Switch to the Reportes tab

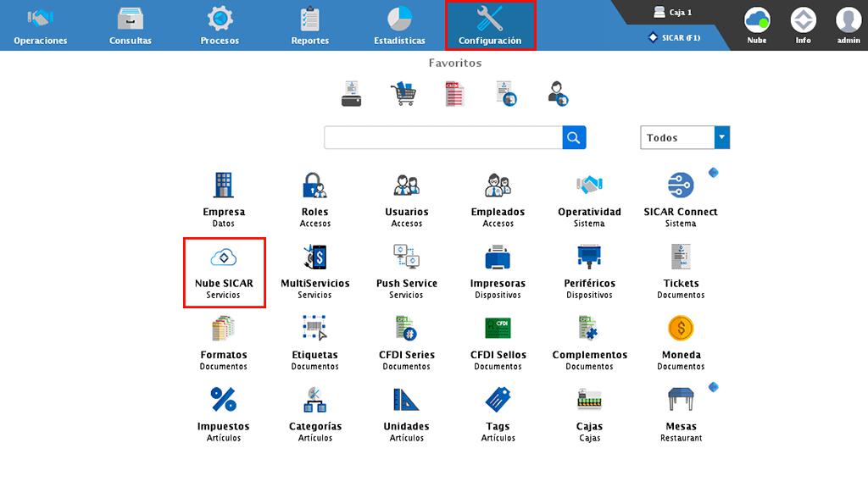[310, 25]
